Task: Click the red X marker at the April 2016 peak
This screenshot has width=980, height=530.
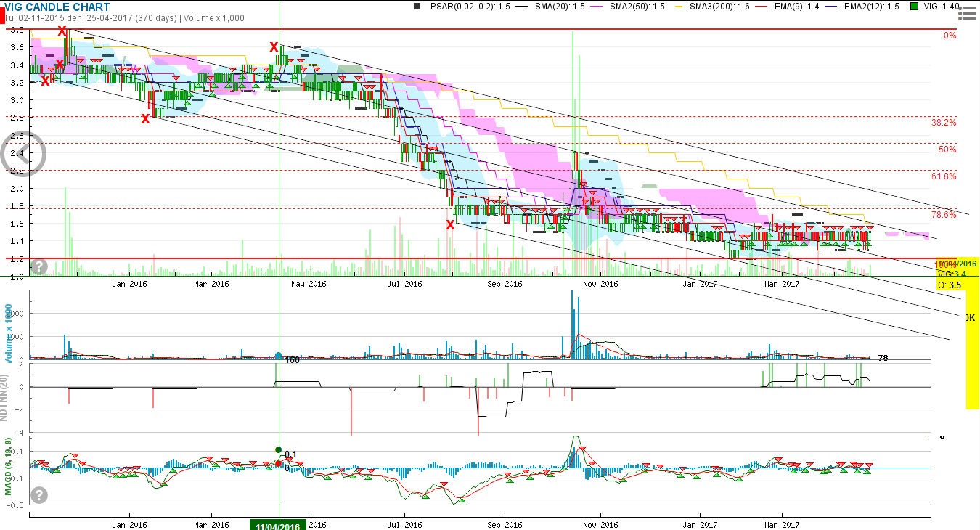Action: pos(274,47)
